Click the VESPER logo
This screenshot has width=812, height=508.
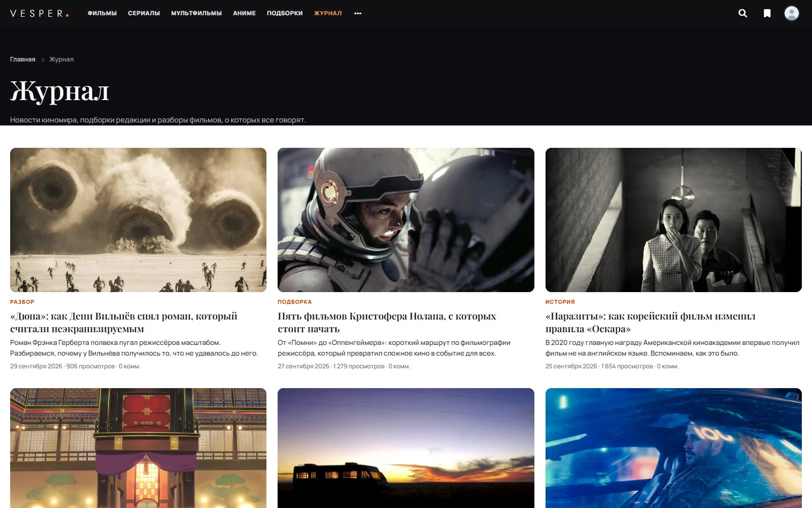click(x=39, y=14)
